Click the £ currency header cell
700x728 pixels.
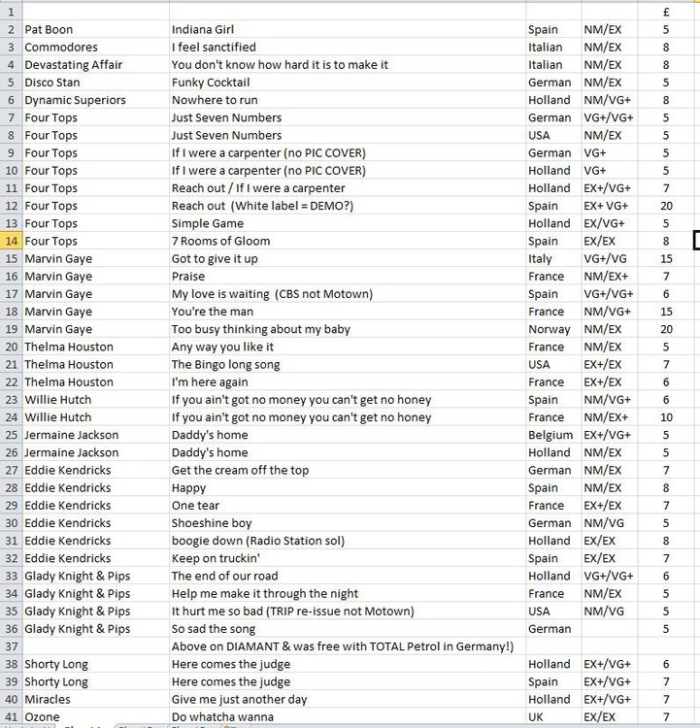pyautogui.click(x=666, y=12)
